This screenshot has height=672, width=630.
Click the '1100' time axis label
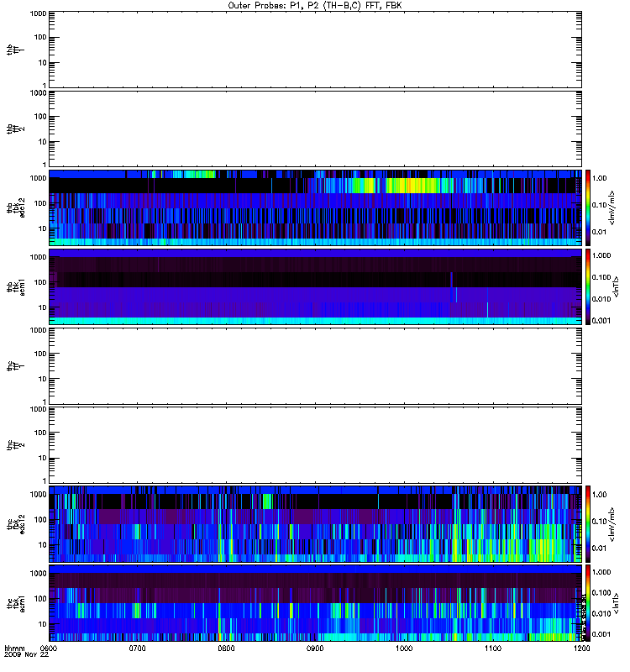pos(493,648)
